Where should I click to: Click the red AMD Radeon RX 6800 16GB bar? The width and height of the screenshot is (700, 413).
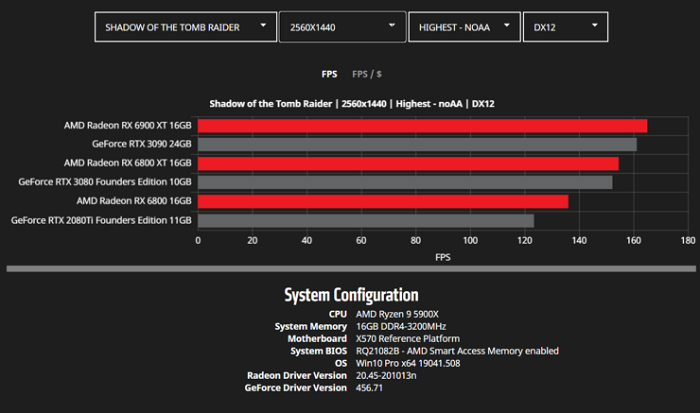tap(383, 201)
